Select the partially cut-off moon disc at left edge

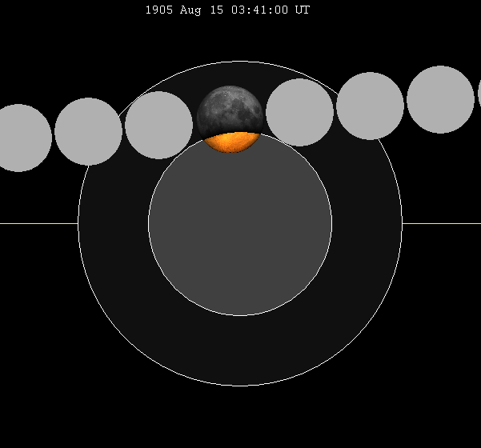[x=19, y=138]
